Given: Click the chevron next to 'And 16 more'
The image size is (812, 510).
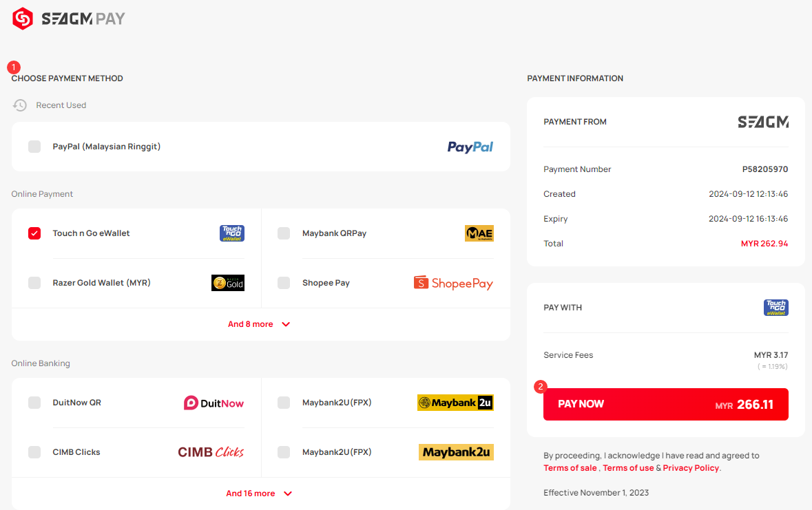Looking at the screenshot, I should tap(288, 494).
